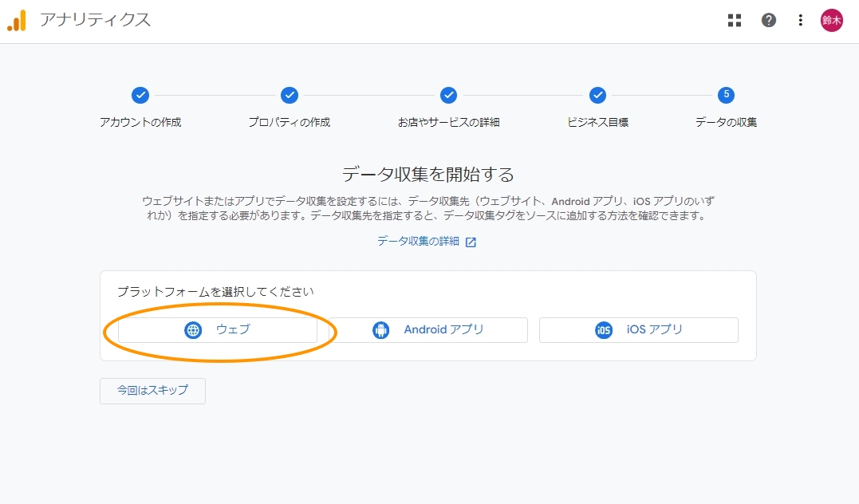Click the globe icon for ウェブ
This screenshot has height=504, width=859.
[193, 330]
